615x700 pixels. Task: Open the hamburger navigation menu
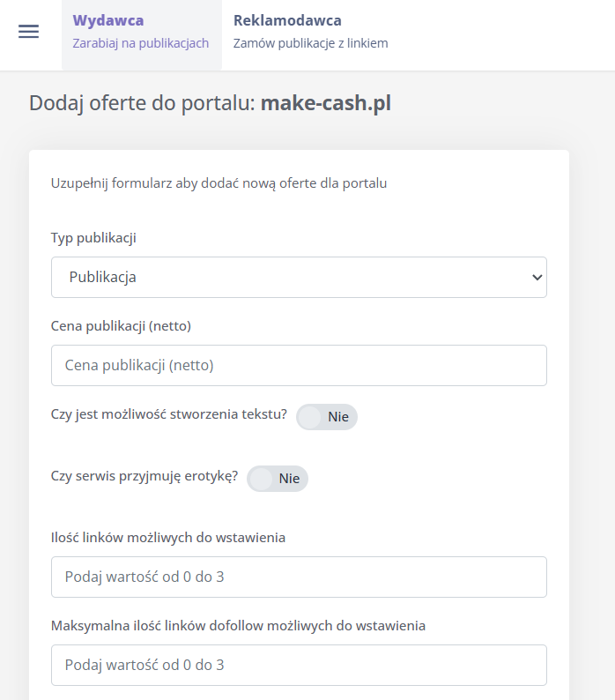(28, 32)
